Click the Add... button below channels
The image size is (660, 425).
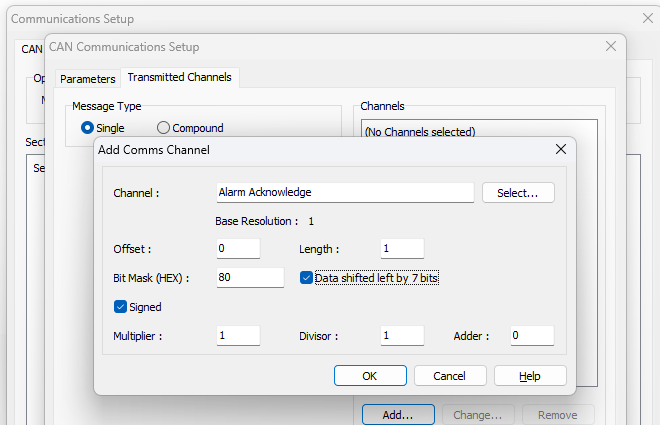pos(398,414)
